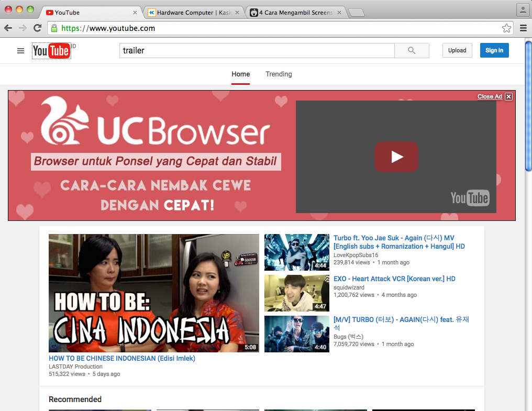Open squidwizard channel

pyautogui.click(x=349, y=287)
